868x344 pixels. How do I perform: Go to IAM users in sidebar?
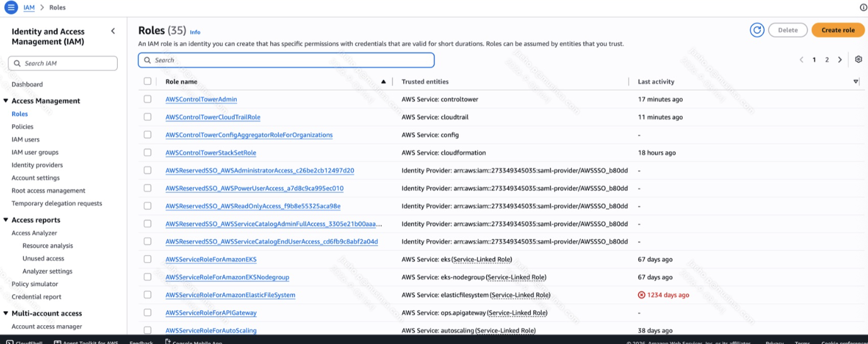[25, 139]
